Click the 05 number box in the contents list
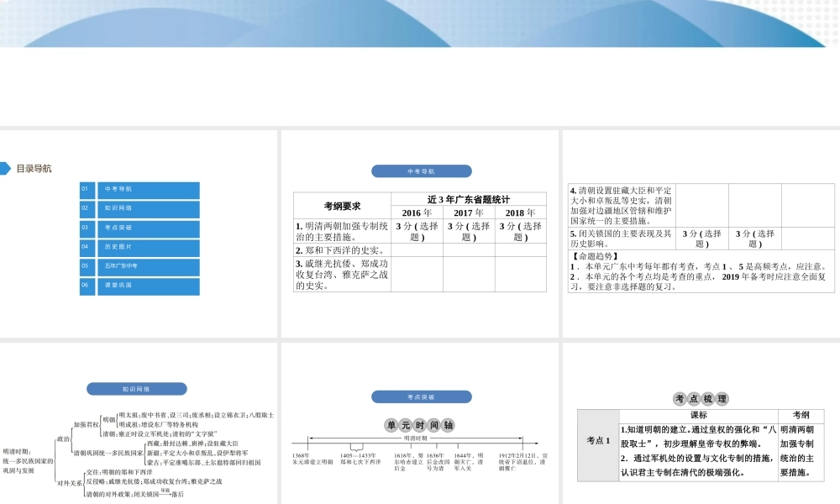Screen dimensions: 840x504 pos(87,267)
